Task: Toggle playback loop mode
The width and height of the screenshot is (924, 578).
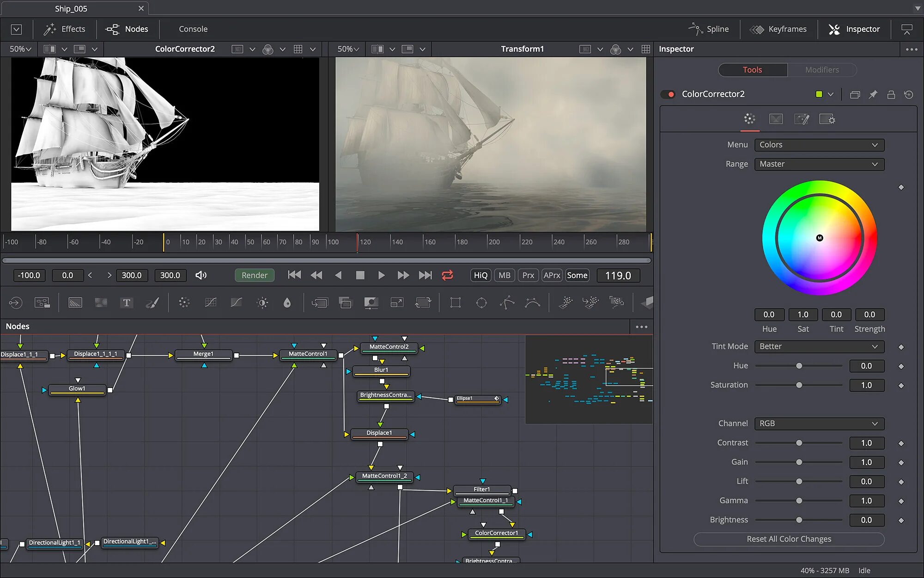Action: [x=447, y=276]
